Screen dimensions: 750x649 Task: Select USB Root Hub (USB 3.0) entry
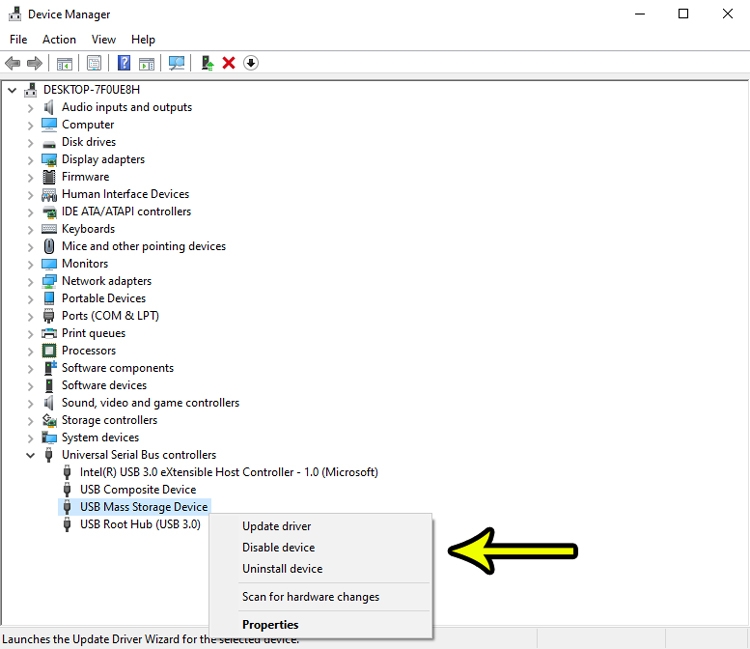pos(140,524)
